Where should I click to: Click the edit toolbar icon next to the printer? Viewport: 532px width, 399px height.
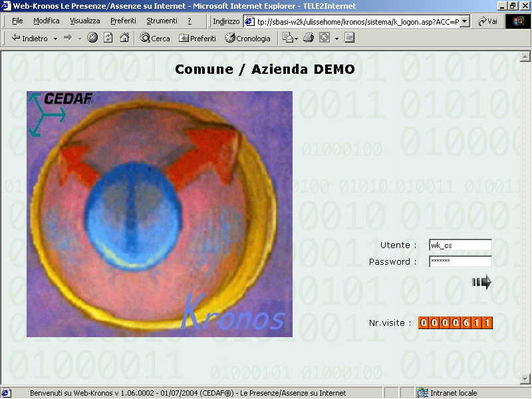pos(325,38)
